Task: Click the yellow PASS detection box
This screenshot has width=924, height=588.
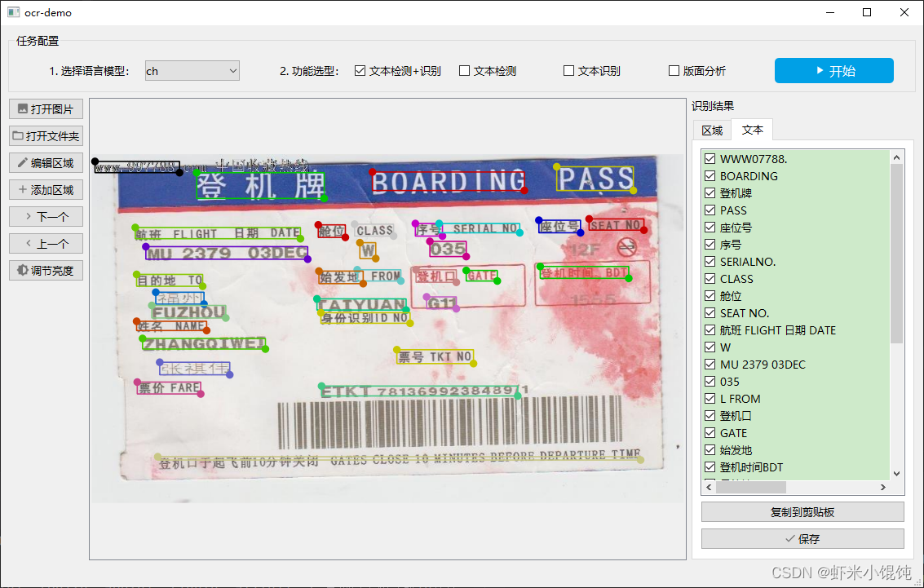Action: (x=595, y=179)
